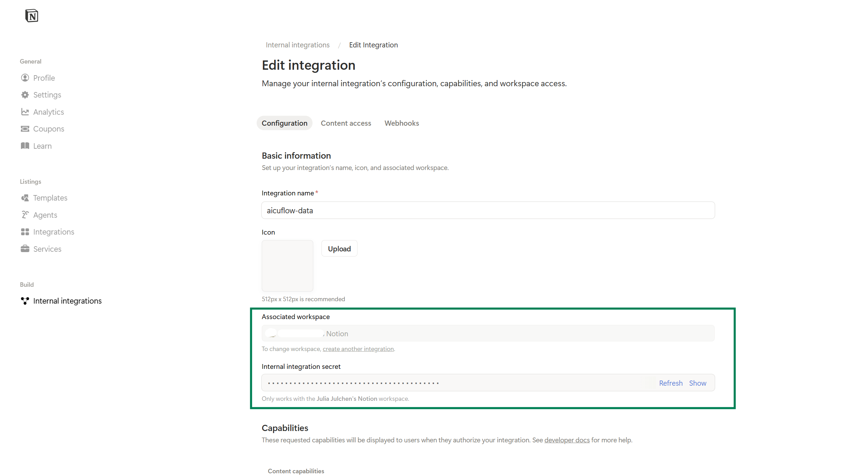Open Templates via its shapes icon

pos(25,198)
